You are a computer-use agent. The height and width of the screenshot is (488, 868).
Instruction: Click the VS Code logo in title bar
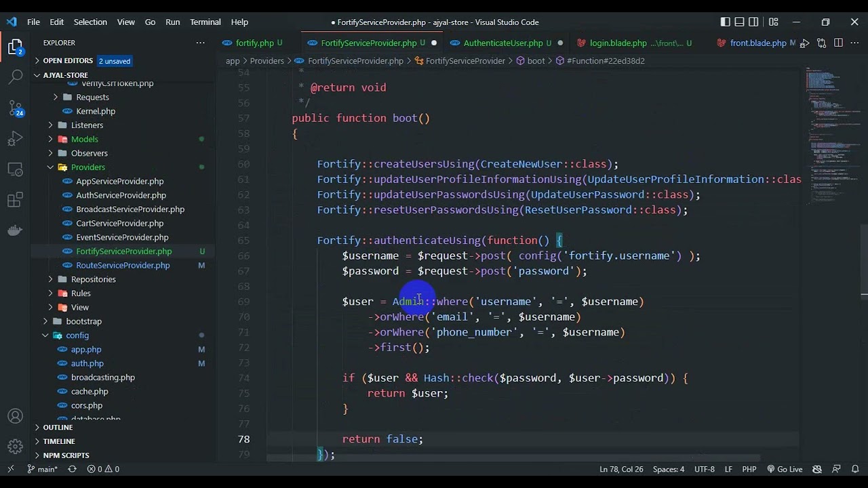(x=12, y=22)
